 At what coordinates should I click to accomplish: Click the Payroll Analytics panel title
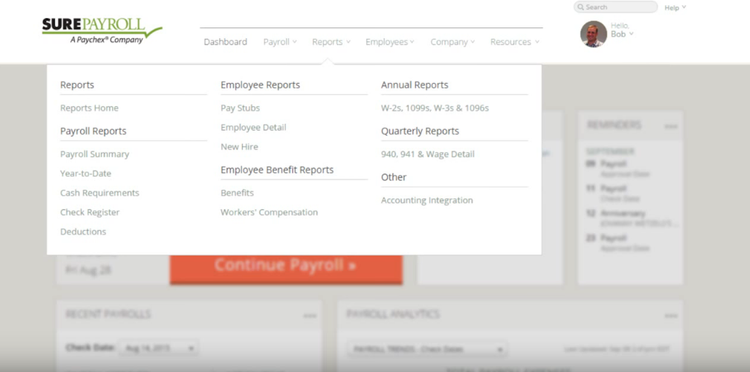point(393,314)
